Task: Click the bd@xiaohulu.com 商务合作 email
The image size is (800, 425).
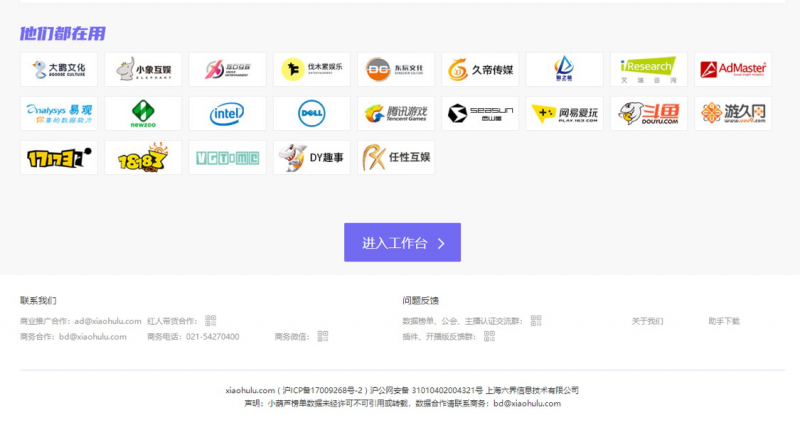Action: pos(92,337)
